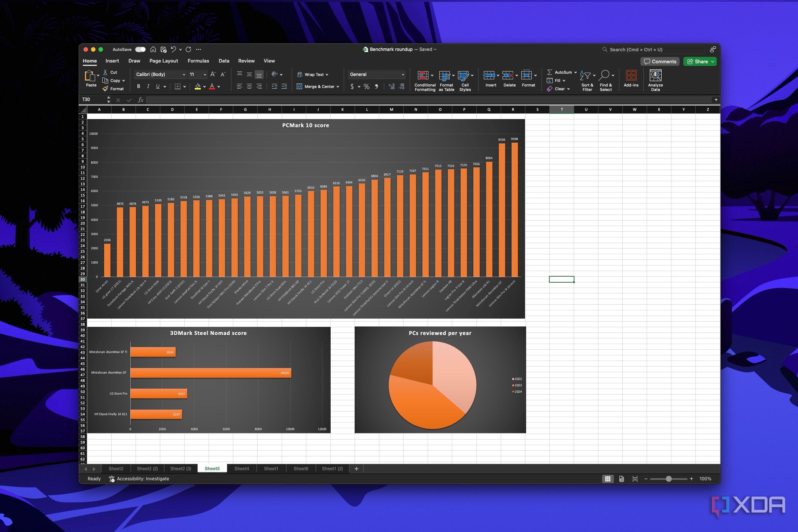
Task: Click the Analyze Data icon
Action: pos(655,76)
